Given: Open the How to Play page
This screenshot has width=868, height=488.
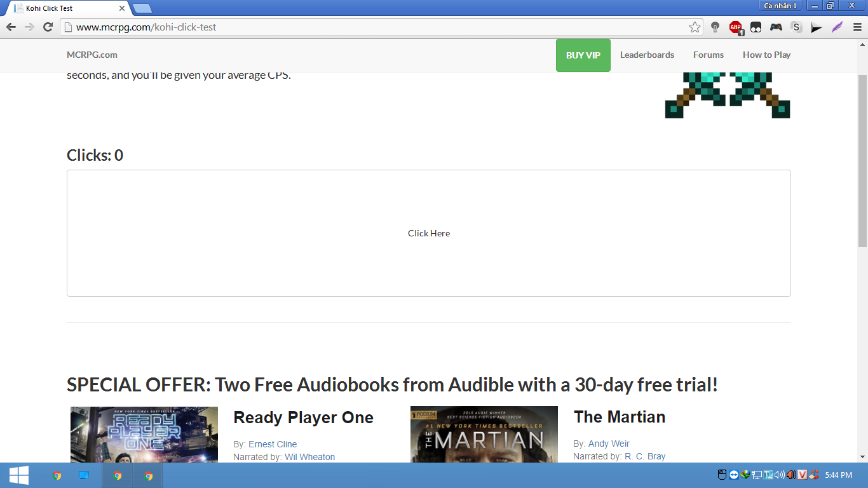Looking at the screenshot, I should pyautogui.click(x=767, y=55).
